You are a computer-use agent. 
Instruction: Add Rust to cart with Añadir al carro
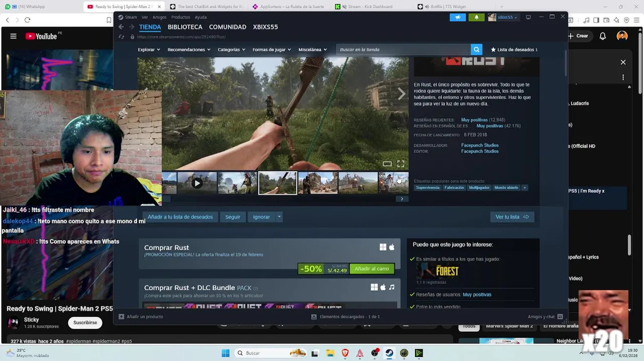coord(371,269)
